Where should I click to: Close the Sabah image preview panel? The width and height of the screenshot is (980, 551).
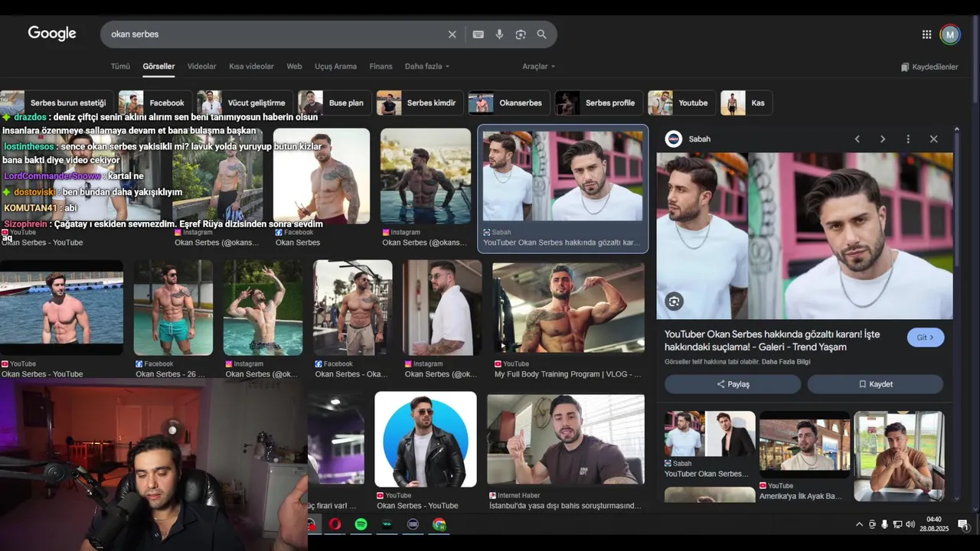pyautogui.click(x=933, y=139)
